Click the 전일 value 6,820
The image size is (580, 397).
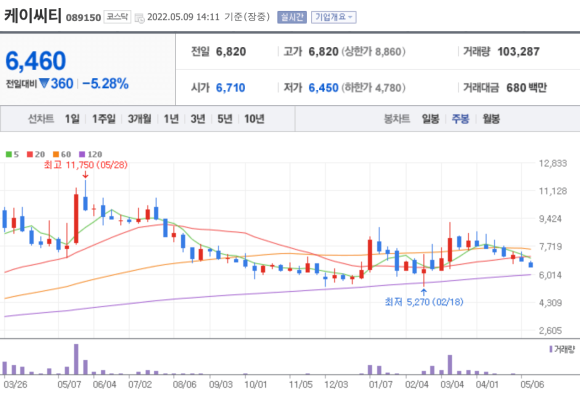click(x=231, y=51)
